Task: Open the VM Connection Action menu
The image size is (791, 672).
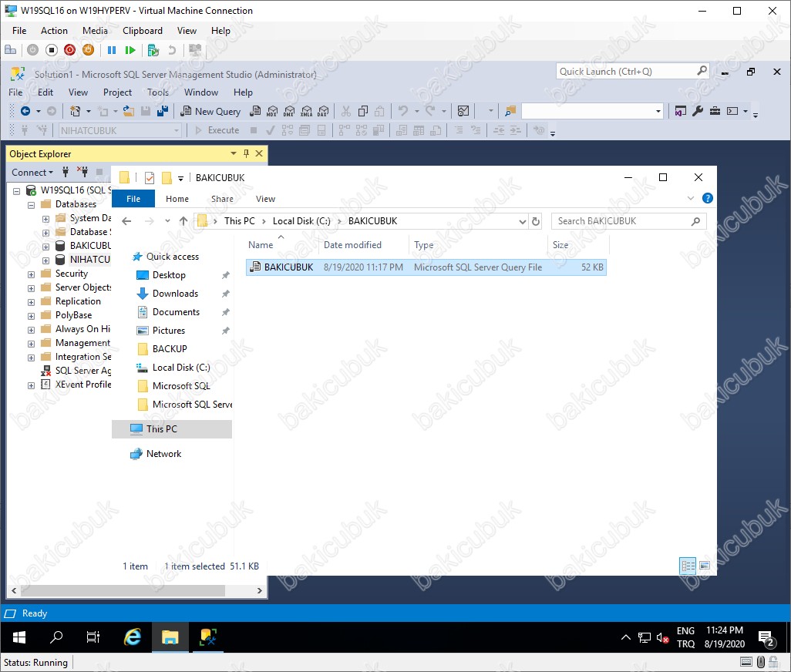Action: (54, 31)
